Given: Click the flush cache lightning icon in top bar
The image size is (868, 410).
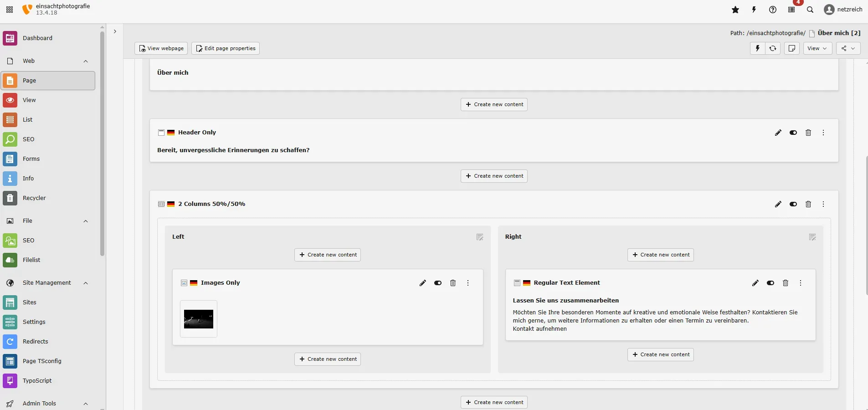Looking at the screenshot, I should tap(754, 10).
